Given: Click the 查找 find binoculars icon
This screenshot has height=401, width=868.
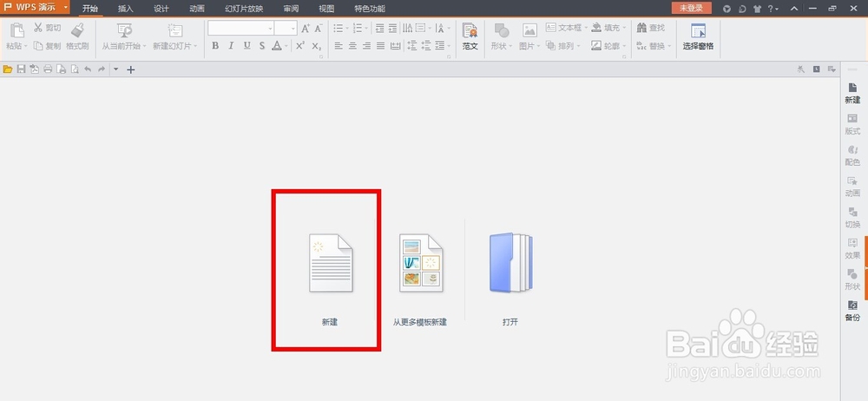Looking at the screenshot, I should (x=641, y=27).
